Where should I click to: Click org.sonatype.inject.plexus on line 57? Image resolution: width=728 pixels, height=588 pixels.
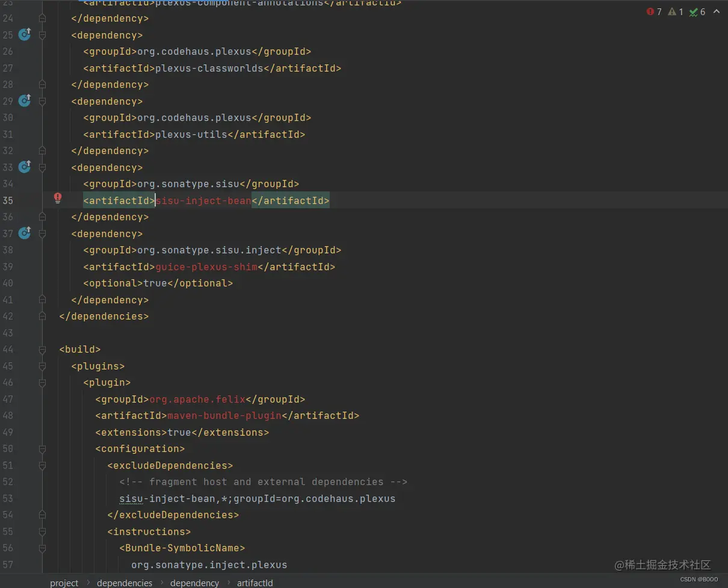click(x=209, y=565)
